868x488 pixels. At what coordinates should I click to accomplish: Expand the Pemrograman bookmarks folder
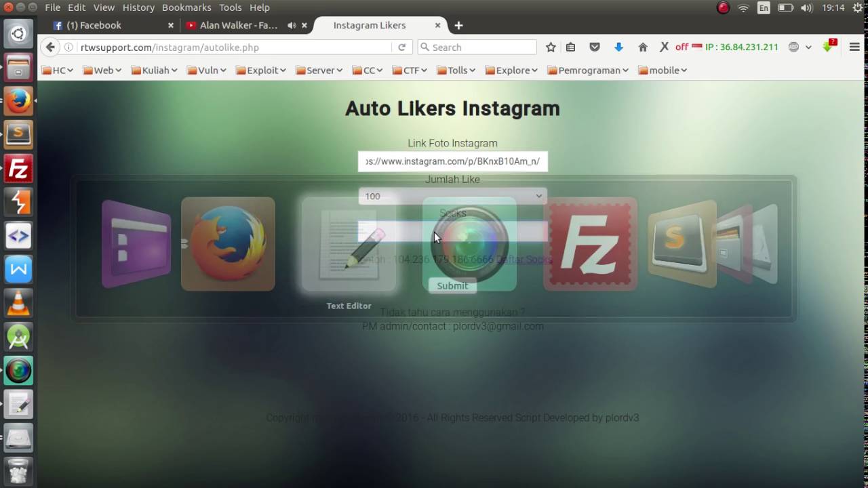(x=588, y=70)
